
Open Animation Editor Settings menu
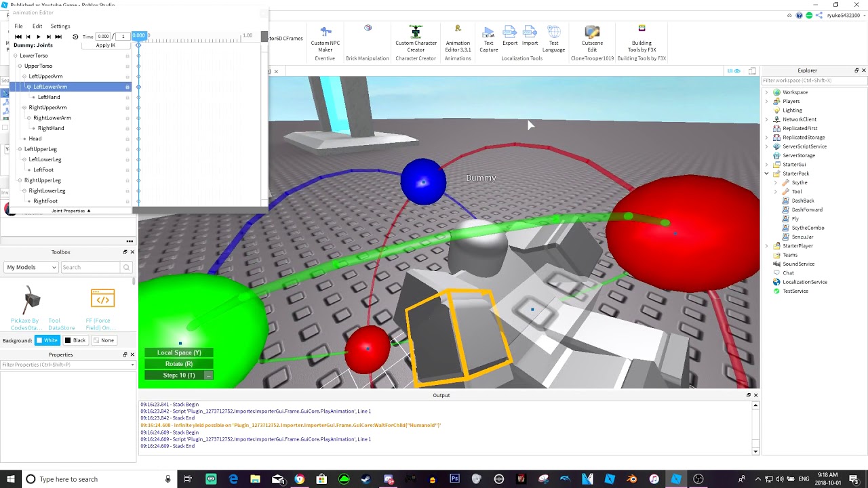click(60, 26)
